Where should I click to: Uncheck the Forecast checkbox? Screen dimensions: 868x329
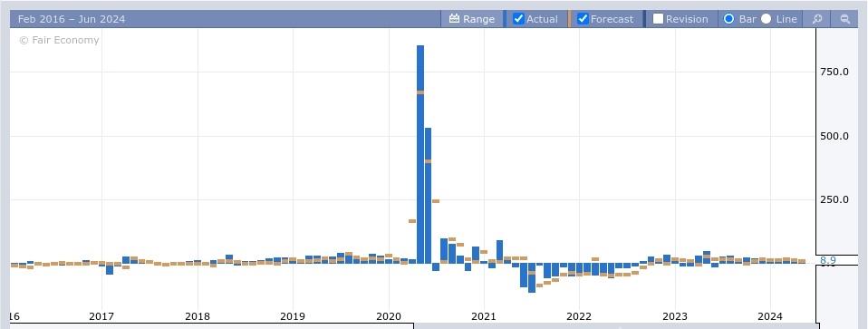583,19
